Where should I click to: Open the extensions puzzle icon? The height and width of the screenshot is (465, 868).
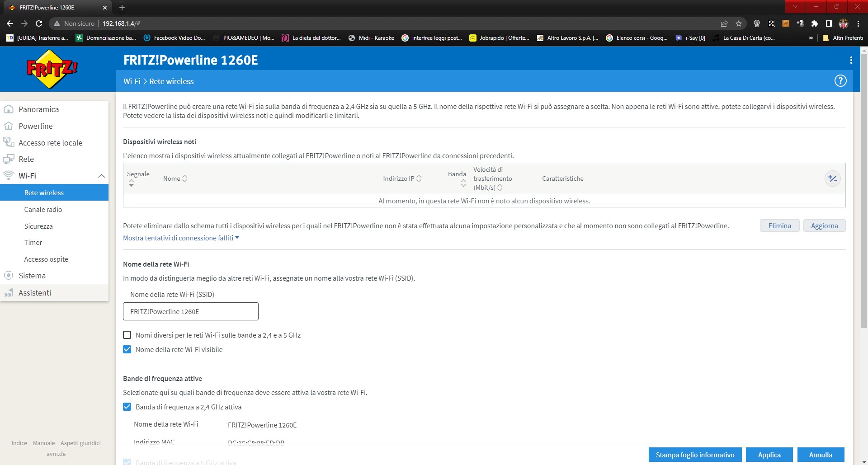tap(814, 23)
